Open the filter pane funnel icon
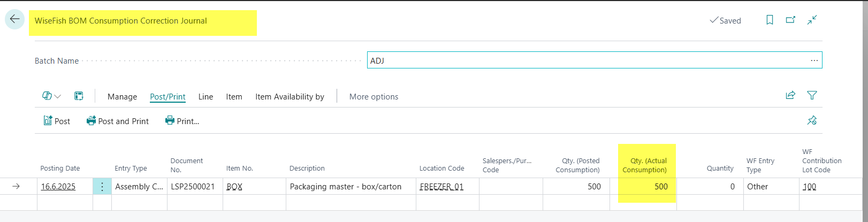Viewport: 868px width, 222px height. 812,95
